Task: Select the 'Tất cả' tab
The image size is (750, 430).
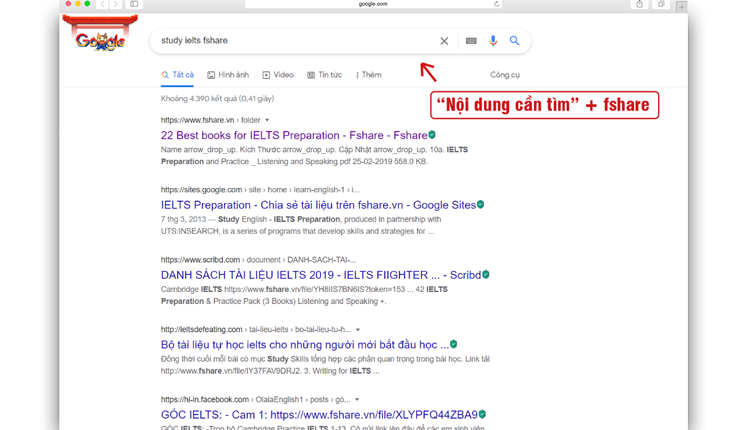Action: click(177, 75)
